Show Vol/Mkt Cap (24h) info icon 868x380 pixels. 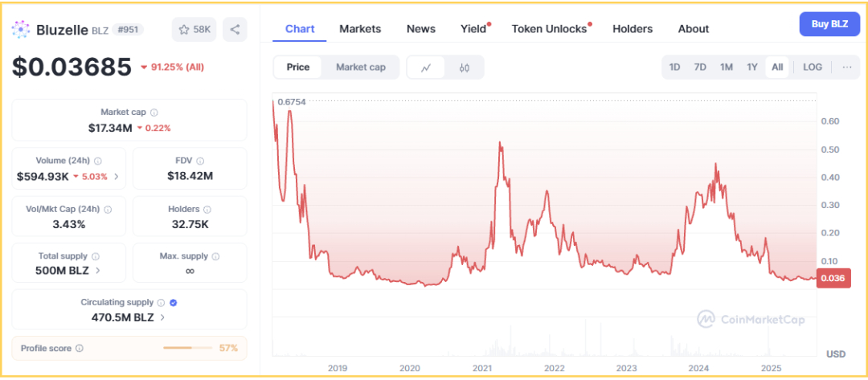(x=108, y=210)
